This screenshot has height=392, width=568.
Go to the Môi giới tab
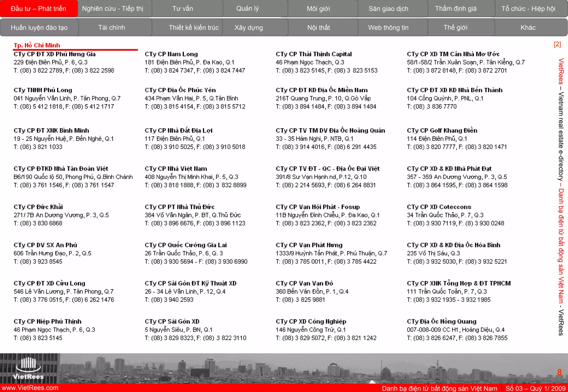tap(323, 9)
